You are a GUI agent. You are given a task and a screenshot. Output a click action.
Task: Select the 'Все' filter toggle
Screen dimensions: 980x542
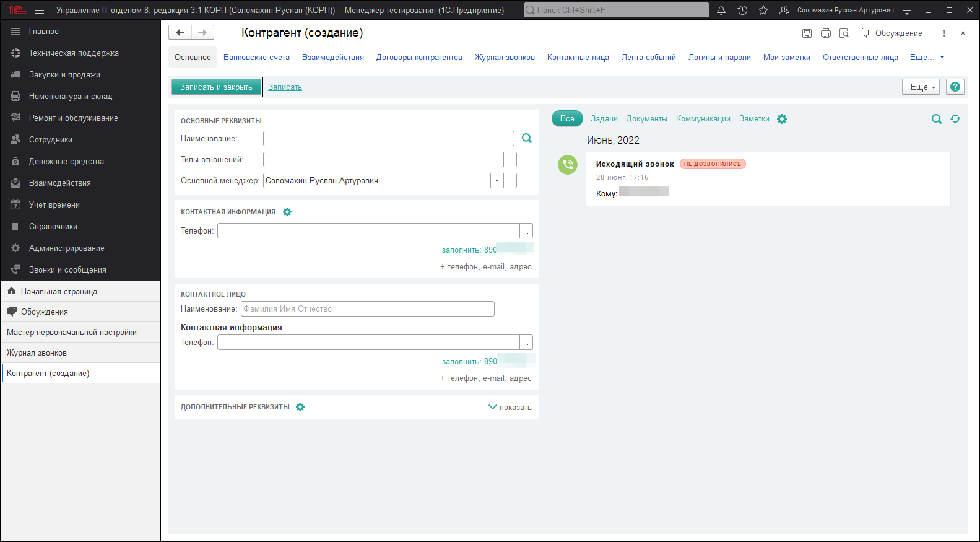click(x=567, y=119)
